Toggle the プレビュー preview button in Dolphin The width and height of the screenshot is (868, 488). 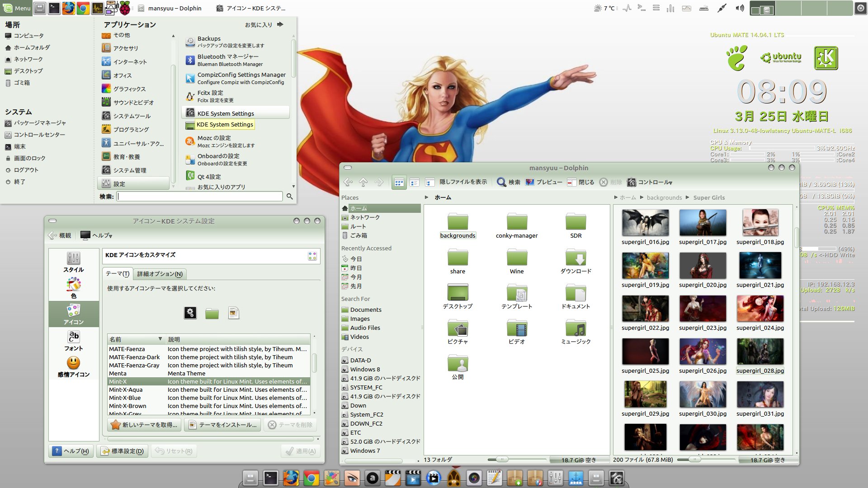(544, 182)
